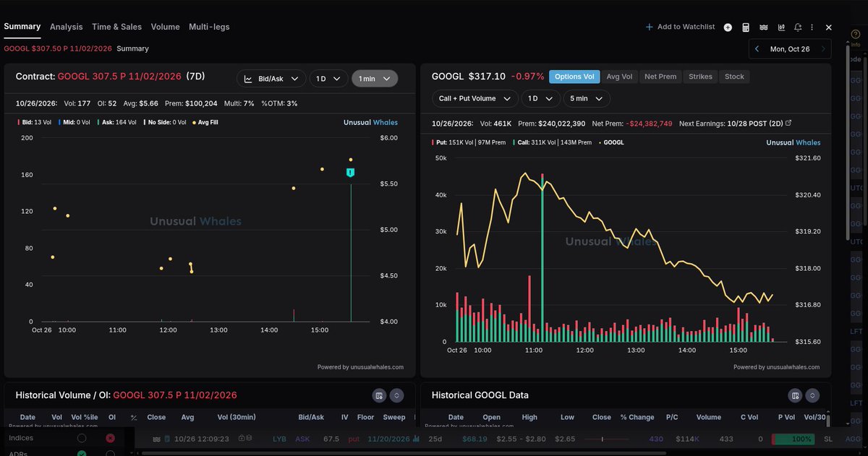The width and height of the screenshot is (868, 456).
Task: Open the three-dot more options menu
Action: coord(813,27)
